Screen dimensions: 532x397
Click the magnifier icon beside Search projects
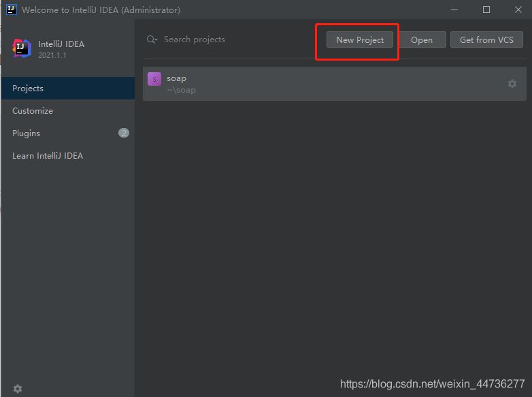click(152, 39)
